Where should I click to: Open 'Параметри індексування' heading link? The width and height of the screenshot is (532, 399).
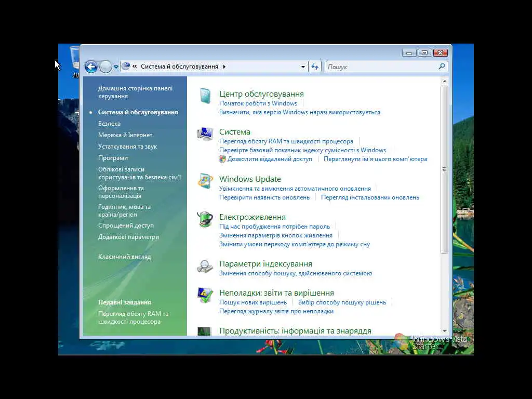[x=265, y=264]
